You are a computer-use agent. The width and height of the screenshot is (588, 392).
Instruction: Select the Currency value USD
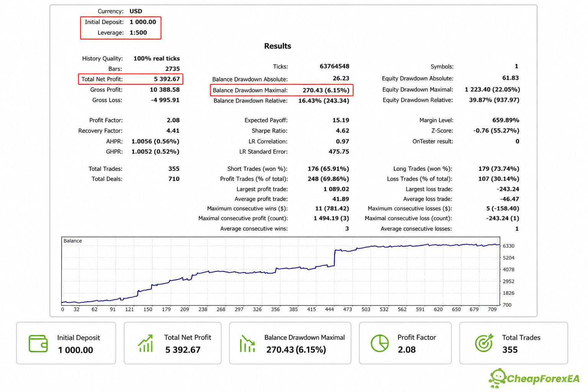[136, 11]
